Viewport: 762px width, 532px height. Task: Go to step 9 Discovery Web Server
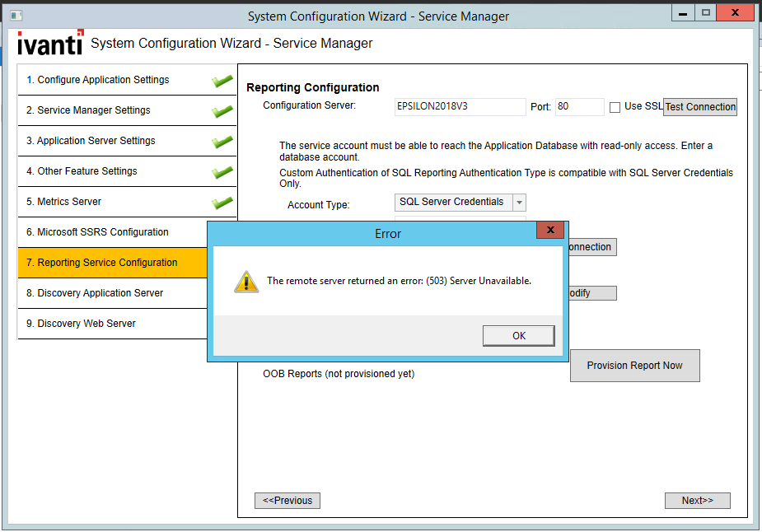coord(86,324)
